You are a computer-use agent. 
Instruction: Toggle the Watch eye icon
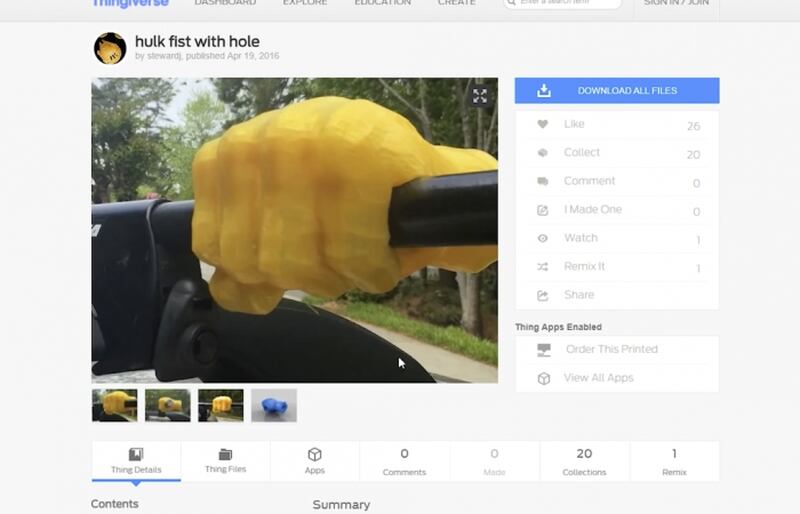click(x=542, y=238)
